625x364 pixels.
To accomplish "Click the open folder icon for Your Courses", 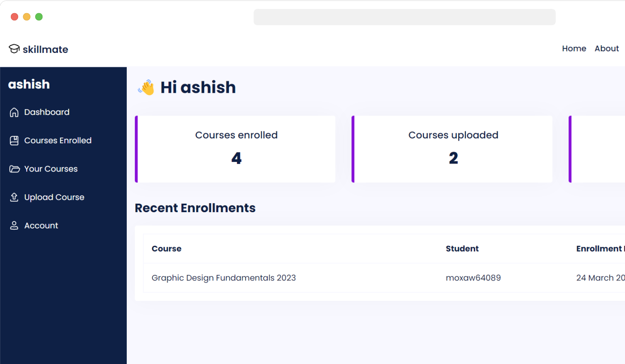I will coord(14,169).
